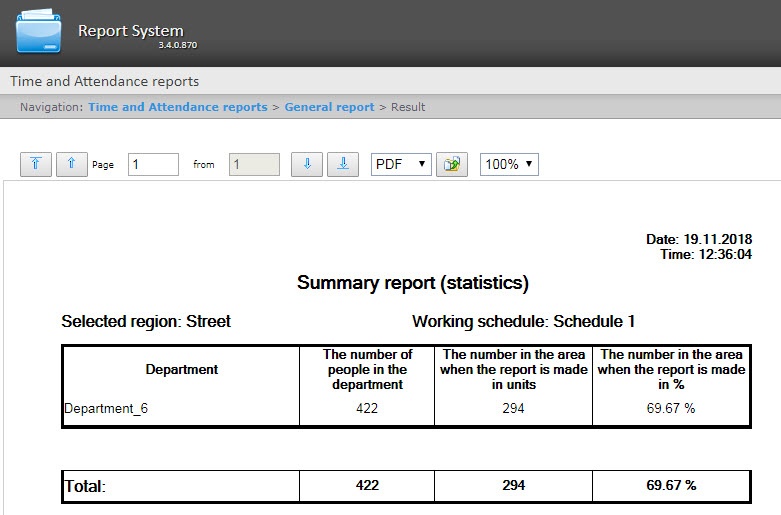The image size is (781, 515).
Task: Click the Summary report (statistics) title
Action: (x=412, y=283)
